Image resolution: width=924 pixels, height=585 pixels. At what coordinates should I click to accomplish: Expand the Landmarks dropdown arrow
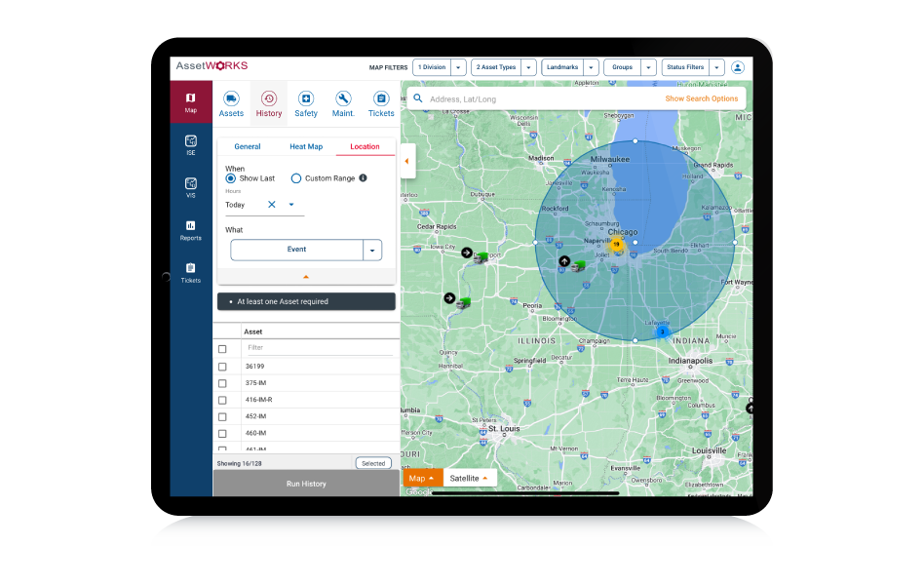(x=591, y=67)
